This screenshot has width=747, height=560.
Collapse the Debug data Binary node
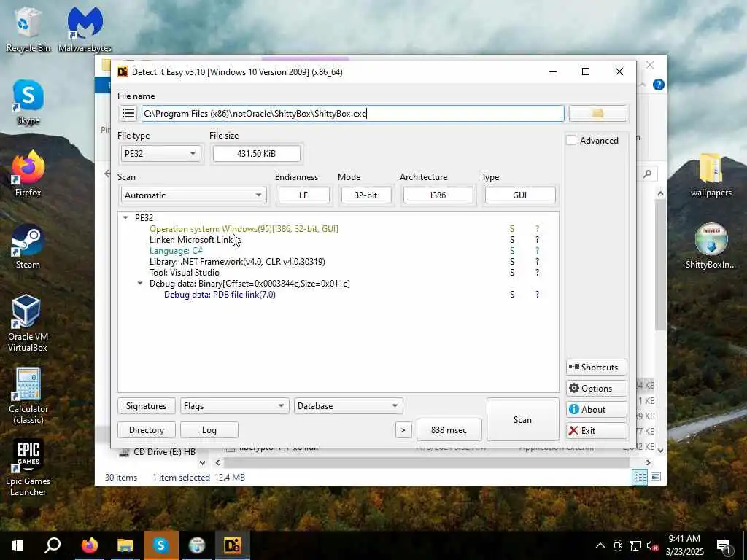tap(140, 284)
